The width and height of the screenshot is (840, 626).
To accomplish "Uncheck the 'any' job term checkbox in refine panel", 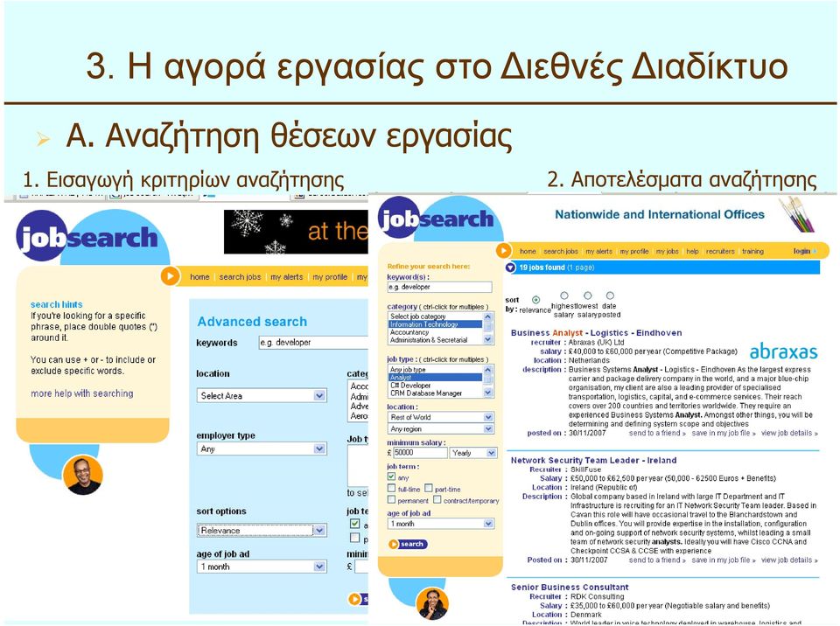I will coord(392,476).
